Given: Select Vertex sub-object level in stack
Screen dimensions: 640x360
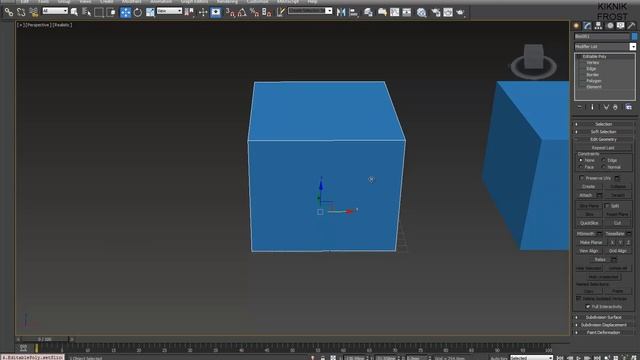Looking at the screenshot, I should pyautogui.click(x=593, y=62).
